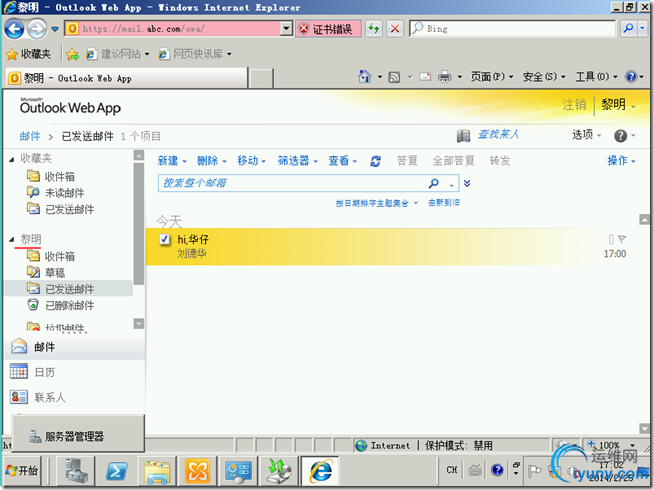The width and height of the screenshot is (654, 490).
Task: Open the 页面(P) menu
Action: coord(492,77)
